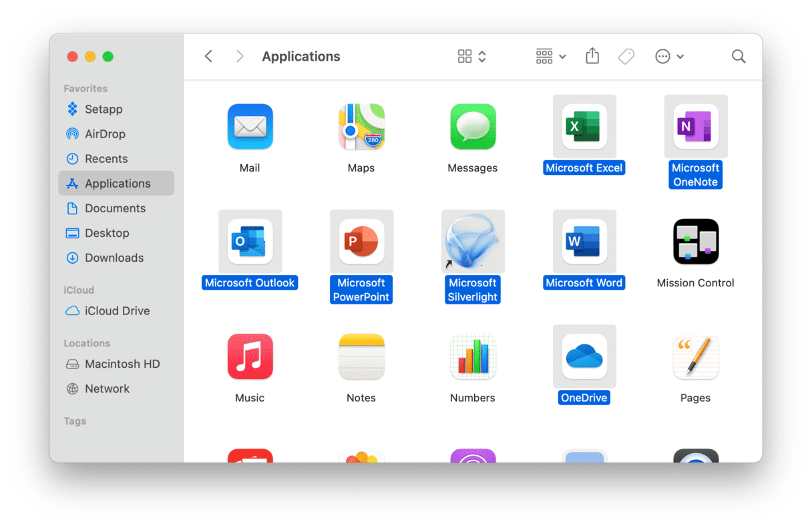812x528 pixels.
Task: Open the Microsoft Excel app icon
Action: point(584,127)
